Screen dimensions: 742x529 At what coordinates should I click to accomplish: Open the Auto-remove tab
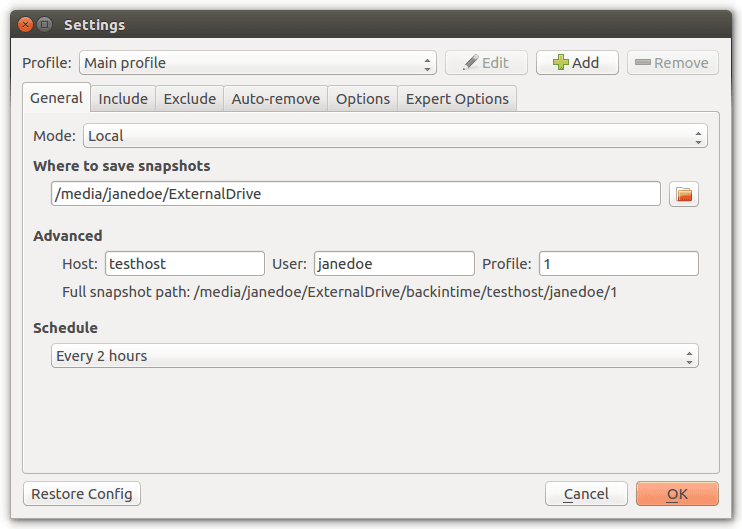coord(276,98)
